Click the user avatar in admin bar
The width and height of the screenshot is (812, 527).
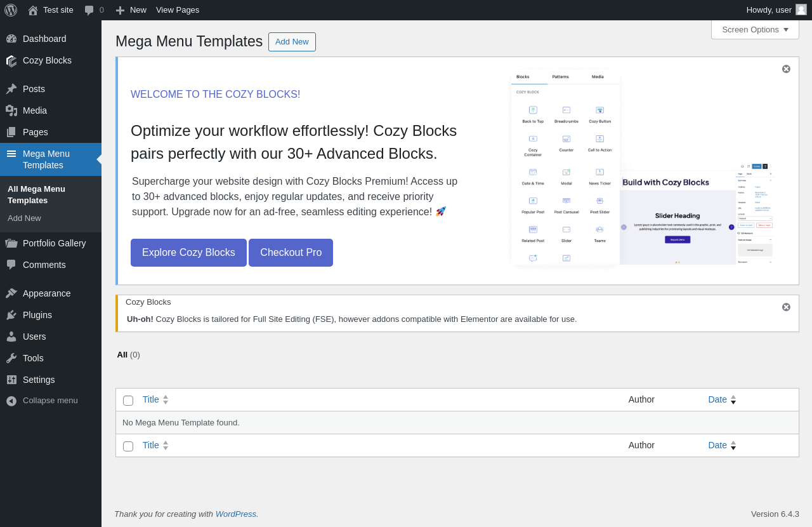point(801,10)
